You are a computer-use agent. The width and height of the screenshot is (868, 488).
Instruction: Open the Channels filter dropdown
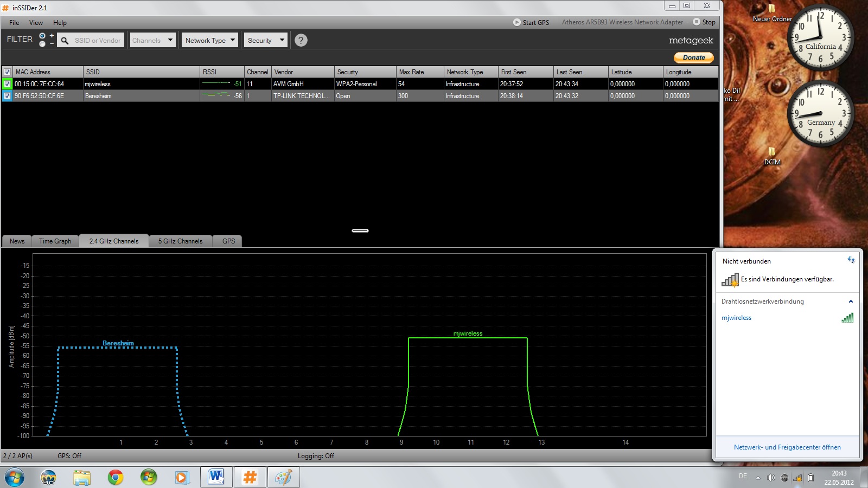[x=153, y=40]
